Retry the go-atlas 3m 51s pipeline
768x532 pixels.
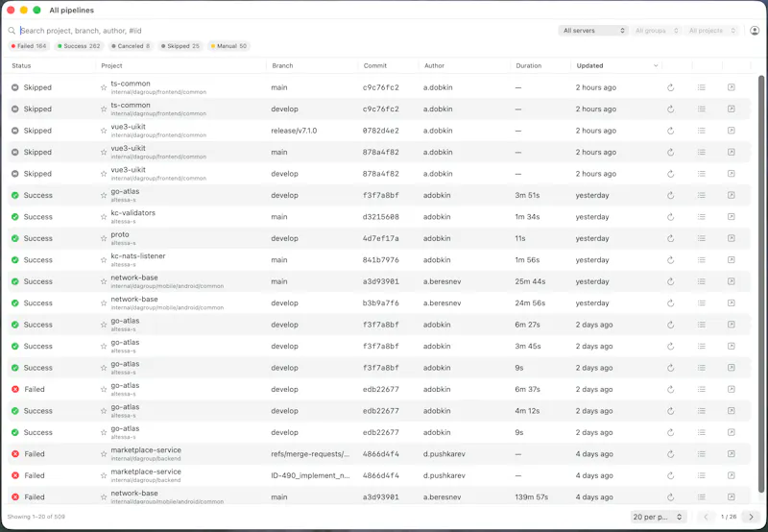(x=670, y=196)
